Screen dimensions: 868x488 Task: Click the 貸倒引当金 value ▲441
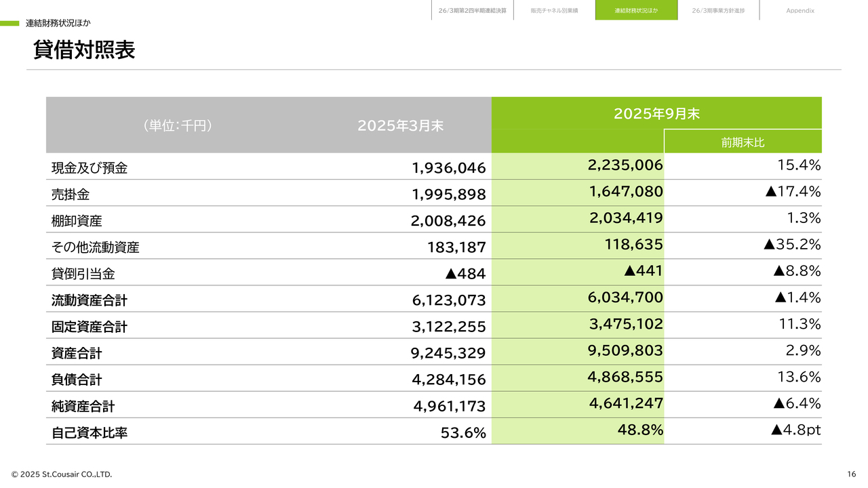(x=643, y=271)
